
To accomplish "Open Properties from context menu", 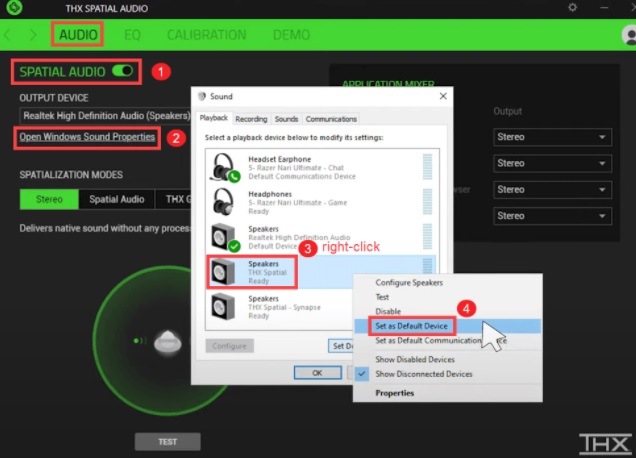I will pos(394,393).
